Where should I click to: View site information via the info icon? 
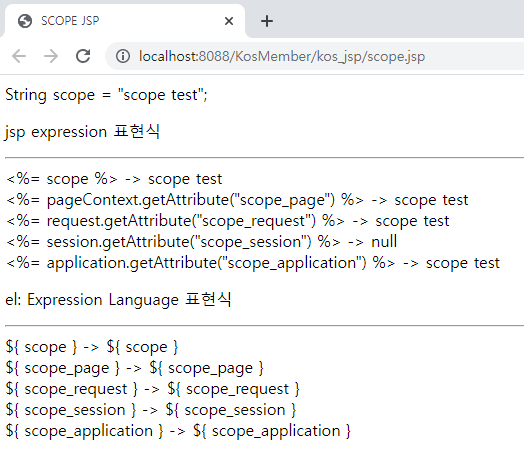click(123, 56)
